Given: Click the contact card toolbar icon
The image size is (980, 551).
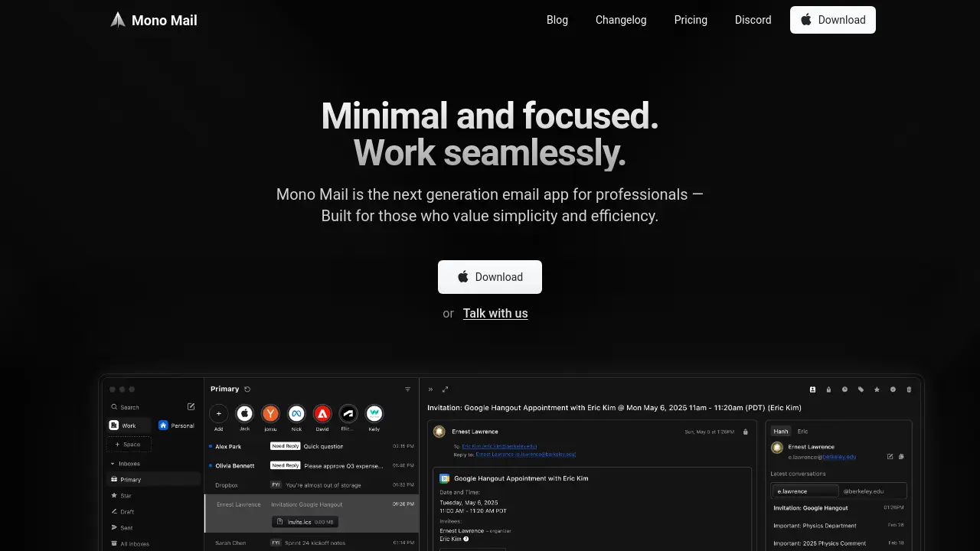Looking at the screenshot, I should tap(813, 390).
